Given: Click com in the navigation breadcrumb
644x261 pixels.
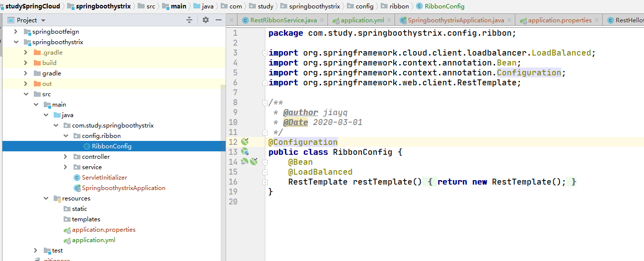Looking at the screenshot, I should [236, 6].
